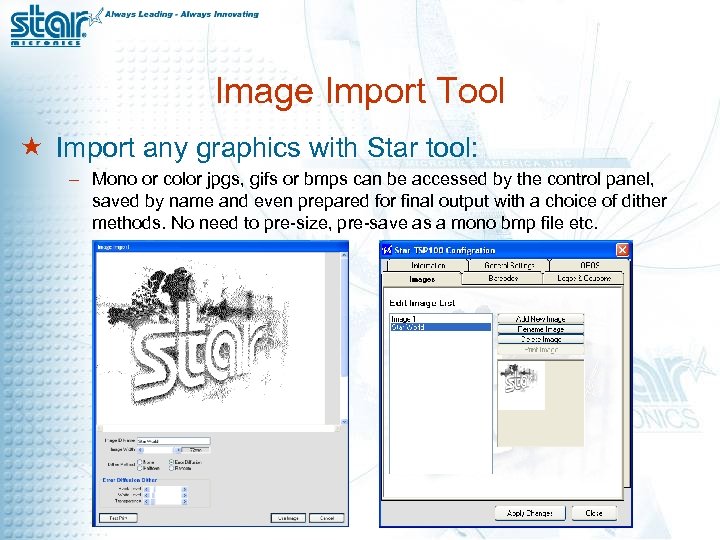Select the Images tab

[422, 279]
